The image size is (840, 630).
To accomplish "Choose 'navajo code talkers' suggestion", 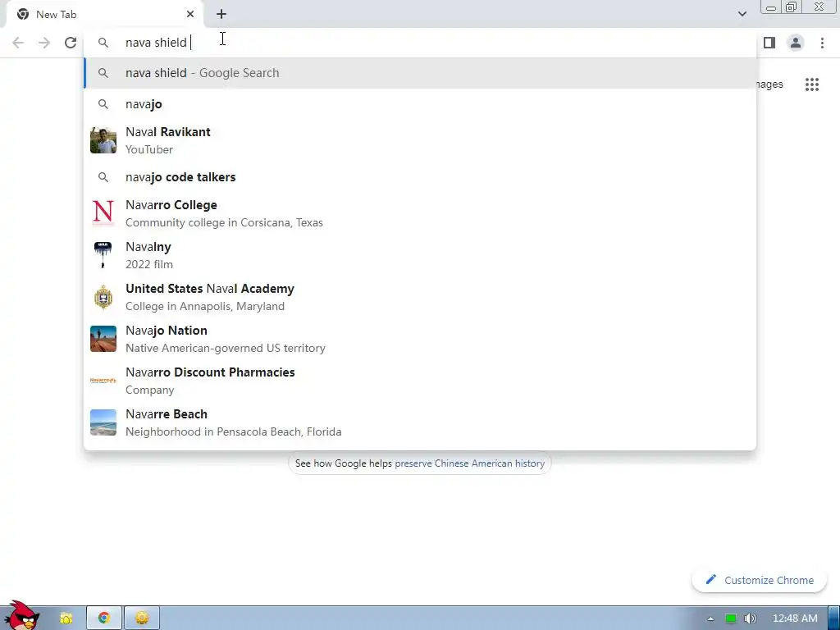I will pyautogui.click(x=420, y=177).
